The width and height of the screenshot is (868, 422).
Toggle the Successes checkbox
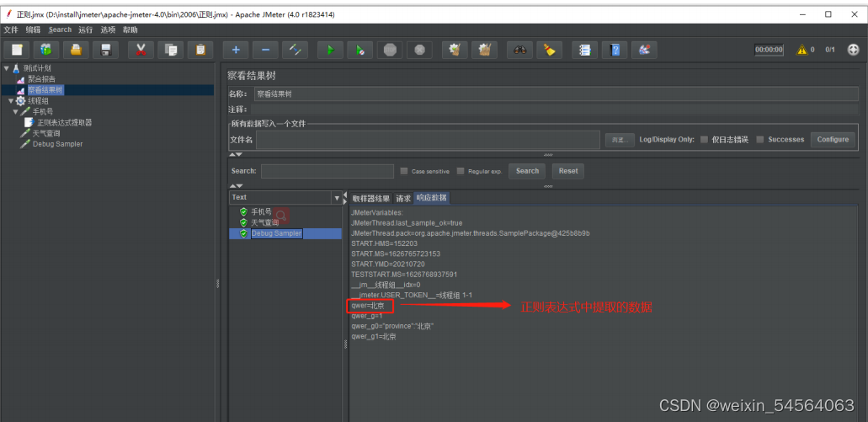(x=760, y=140)
